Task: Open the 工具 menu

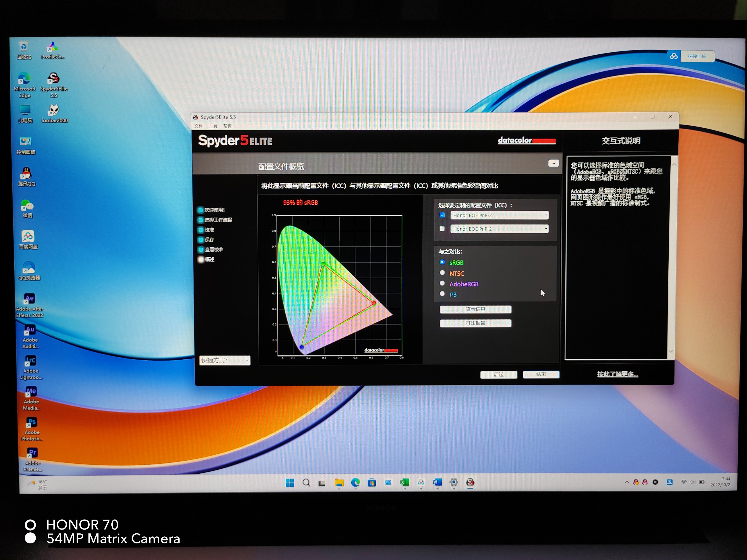Action: [x=213, y=126]
